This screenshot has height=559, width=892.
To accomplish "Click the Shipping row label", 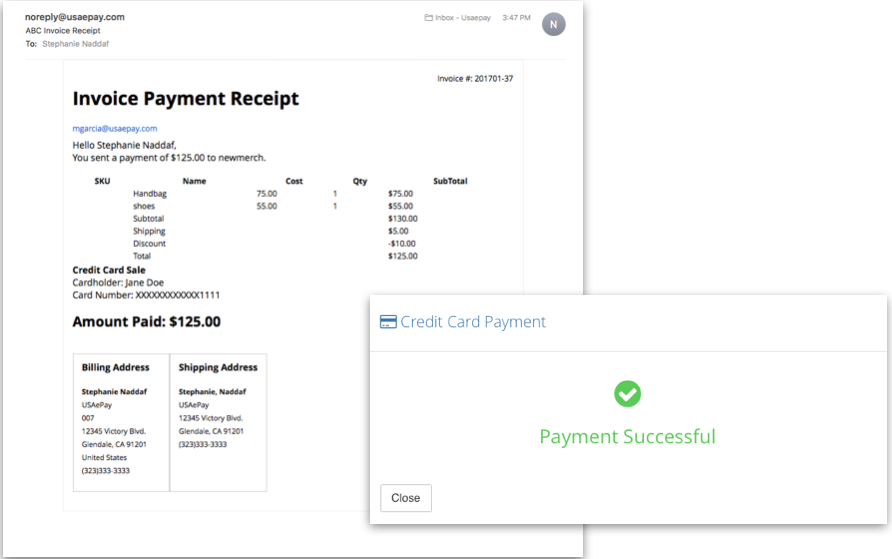I will coord(149,231).
